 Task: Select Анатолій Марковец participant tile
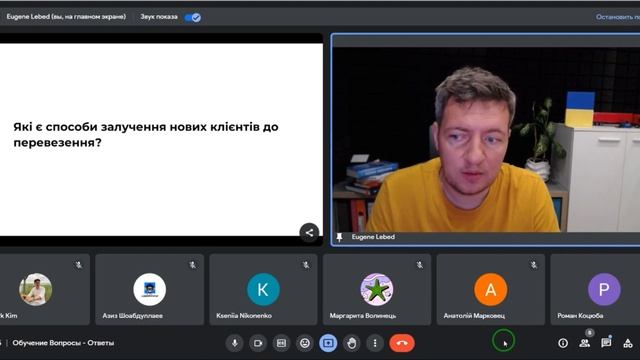(x=491, y=289)
